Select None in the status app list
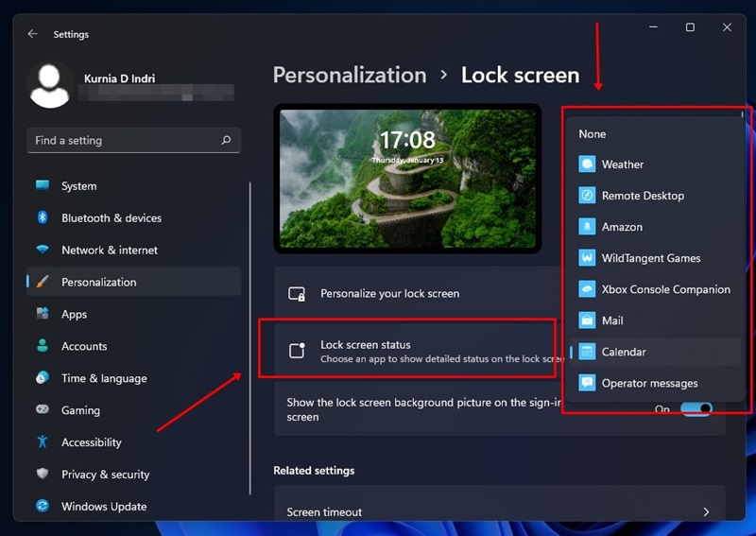Viewport: 756px width, 536px height. [x=654, y=134]
